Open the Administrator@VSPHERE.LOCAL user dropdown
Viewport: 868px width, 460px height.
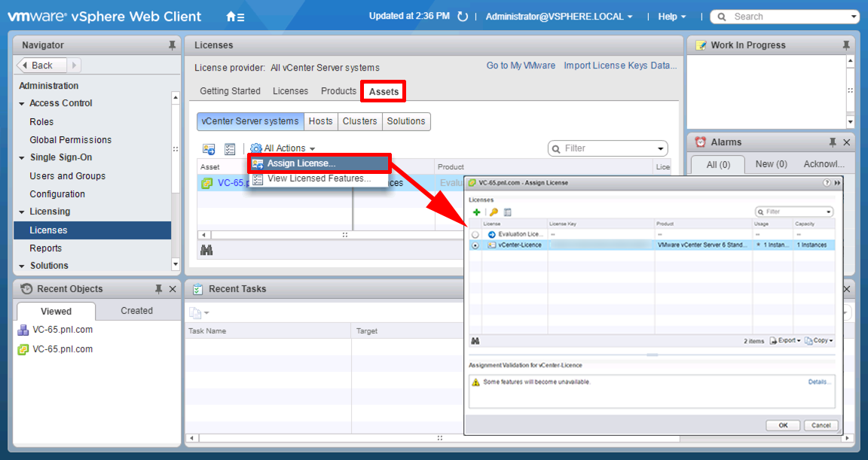click(559, 17)
